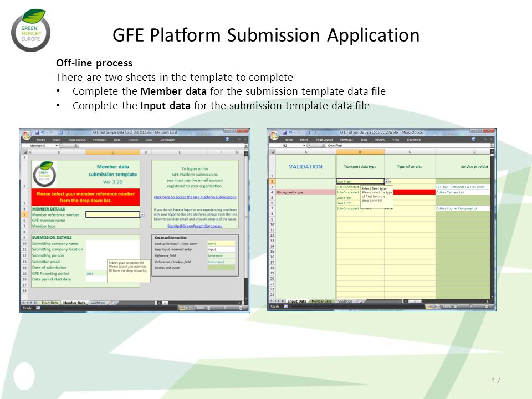Image resolution: width=532 pixels, height=399 pixels.
Task: Click the fx icon beside the B2 name box
Action: click(x=324, y=145)
